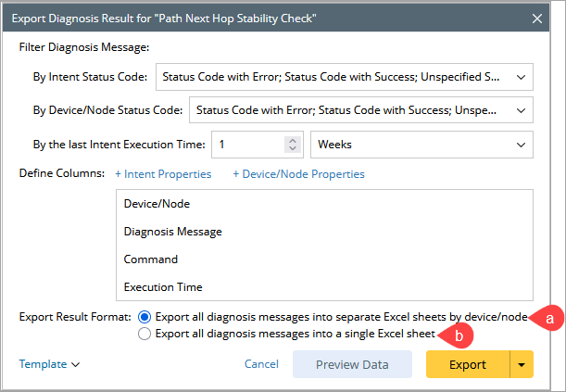This screenshot has width=566, height=392.
Task: Click the Intent Execution Time number field
Action: 247,145
